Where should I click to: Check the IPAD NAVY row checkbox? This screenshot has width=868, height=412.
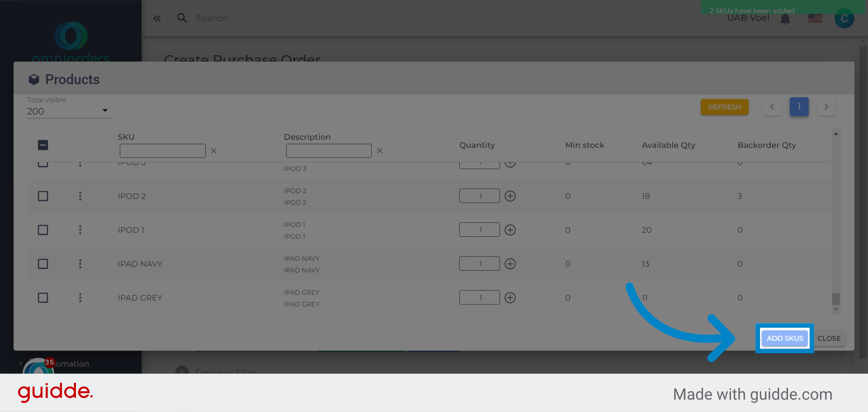click(x=43, y=264)
